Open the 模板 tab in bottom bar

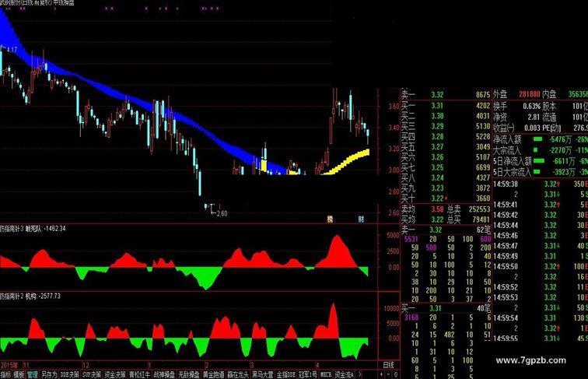[x=19, y=374]
